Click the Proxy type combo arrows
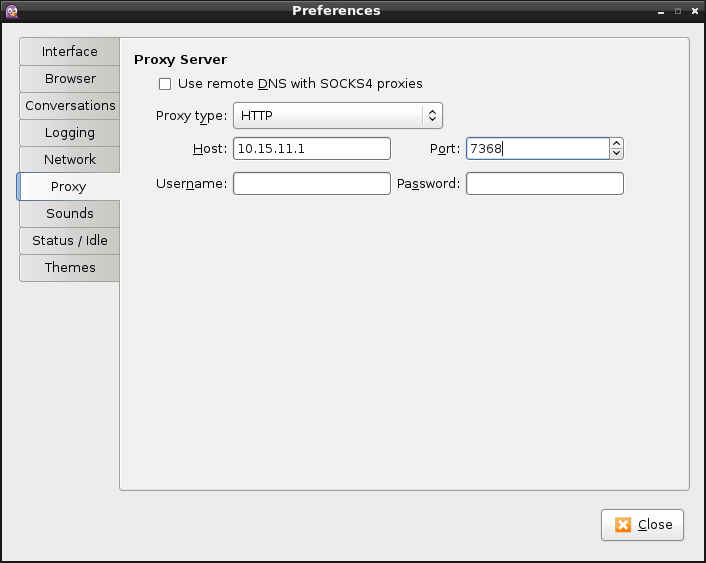This screenshot has height=563, width=706. click(432, 116)
